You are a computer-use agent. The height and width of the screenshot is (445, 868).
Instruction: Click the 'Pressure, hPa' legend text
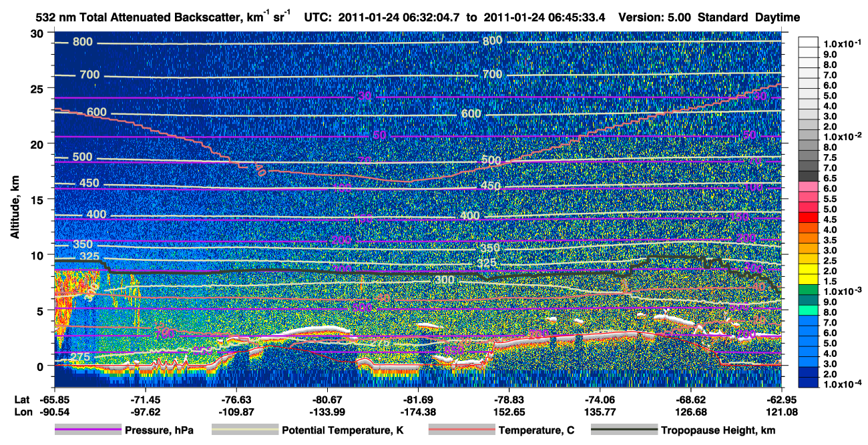click(159, 431)
